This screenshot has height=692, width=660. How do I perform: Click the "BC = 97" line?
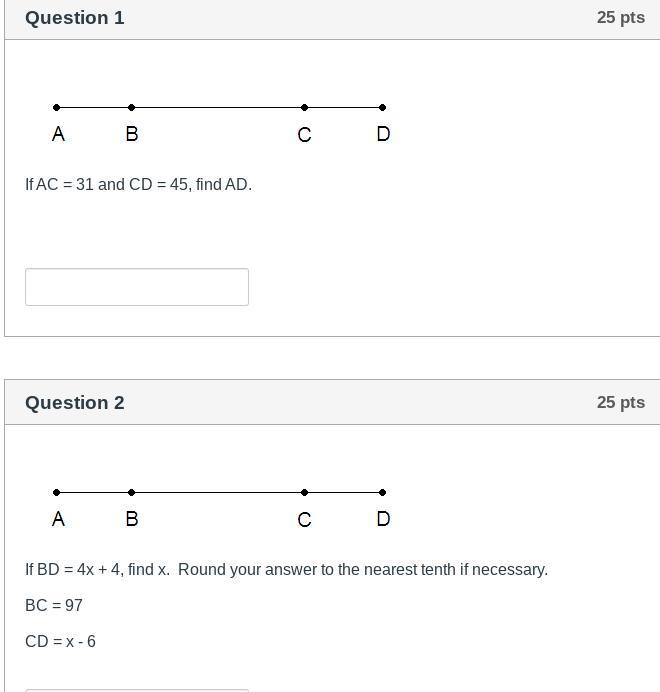(x=54, y=606)
